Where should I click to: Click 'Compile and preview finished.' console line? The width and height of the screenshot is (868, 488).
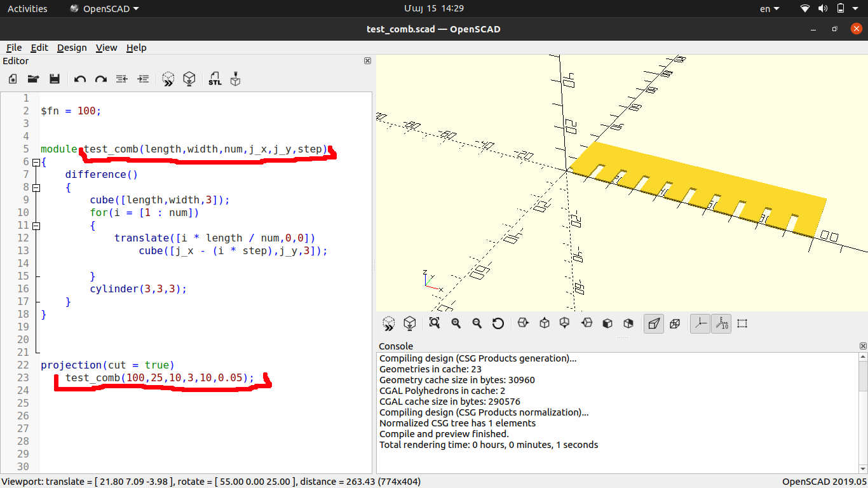[x=444, y=434]
